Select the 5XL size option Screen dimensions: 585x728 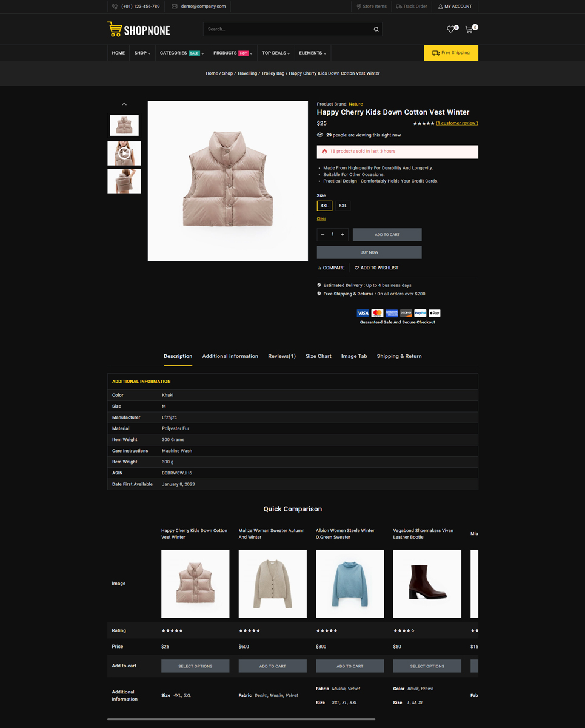pyautogui.click(x=343, y=206)
